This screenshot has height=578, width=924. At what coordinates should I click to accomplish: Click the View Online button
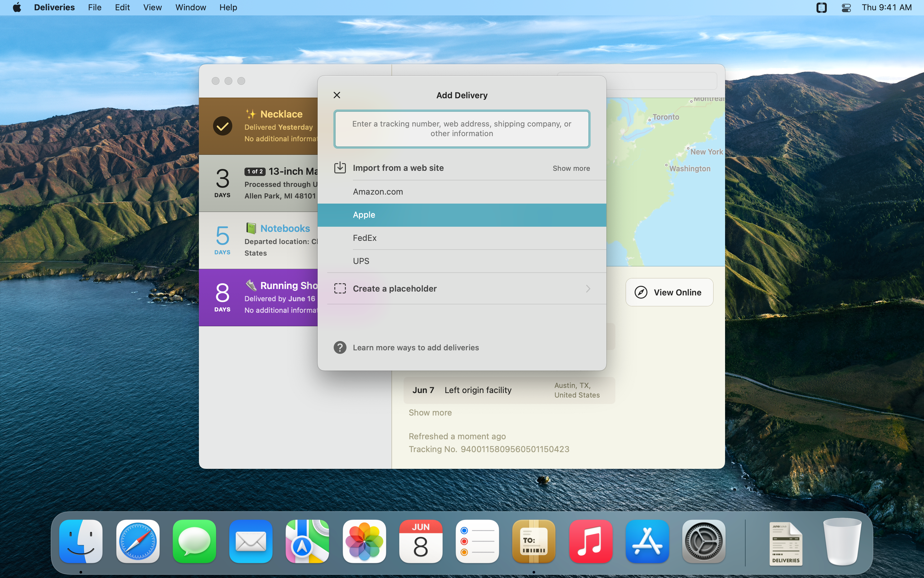(x=669, y=293)
